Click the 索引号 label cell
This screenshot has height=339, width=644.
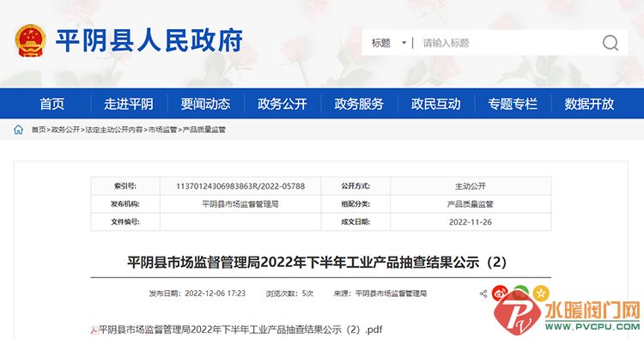(x=125, y=186)
